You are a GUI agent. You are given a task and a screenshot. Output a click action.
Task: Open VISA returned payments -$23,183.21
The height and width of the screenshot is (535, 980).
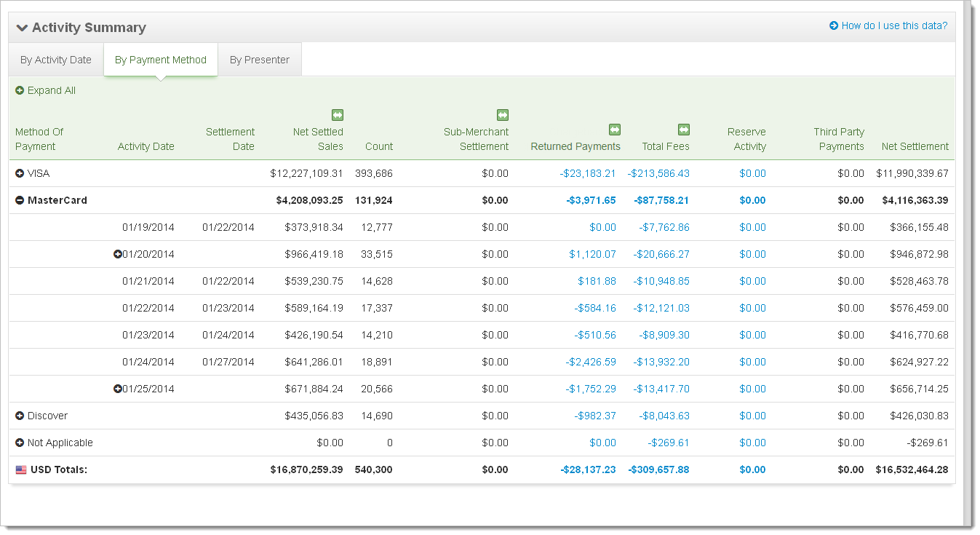588,174
